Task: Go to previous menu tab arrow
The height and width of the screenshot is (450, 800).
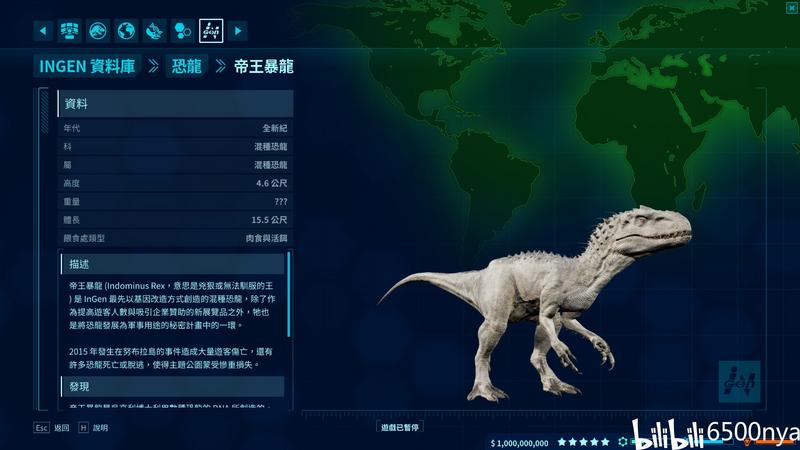Action: click(x=43, y=31)
